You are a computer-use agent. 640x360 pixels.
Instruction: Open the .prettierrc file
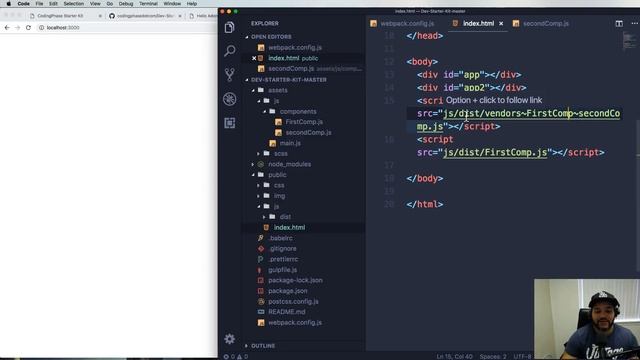click(283, 259)
